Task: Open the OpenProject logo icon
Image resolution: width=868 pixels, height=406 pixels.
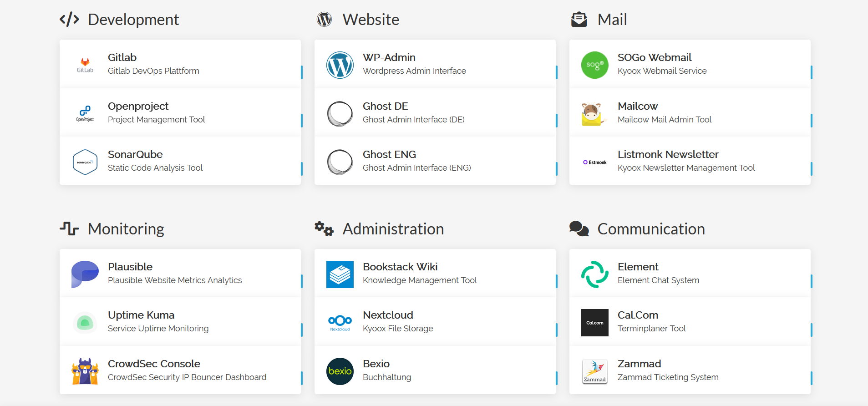Action: 85,113
